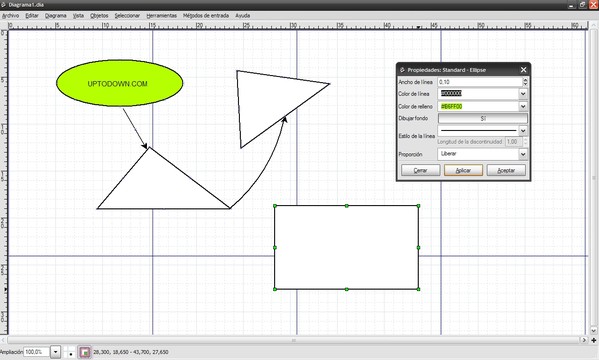Open the Objetos menu
The width and height of the screenshot is (599, 360).
pos(99,16)
